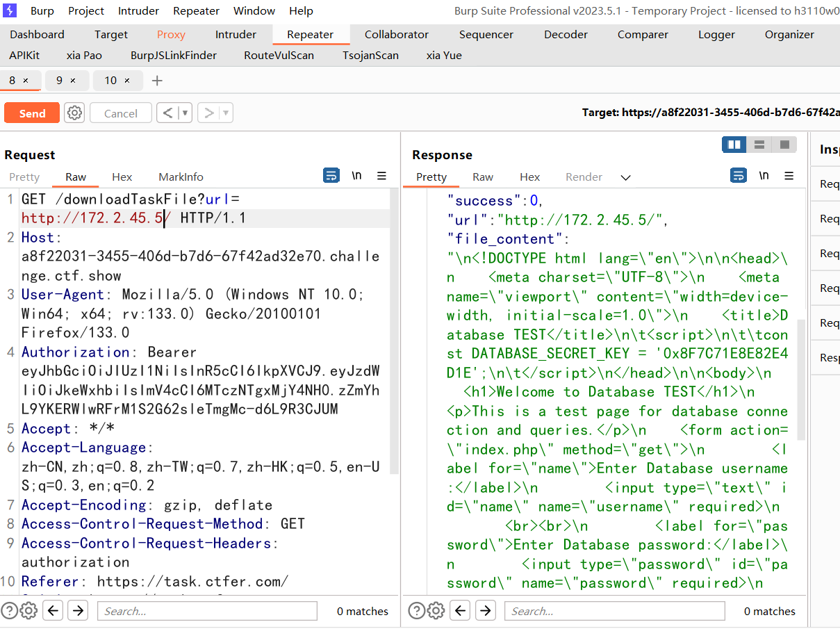840x629 pixels.
Task: Click Response panel vertical scrollbar
Action: point(801,379)
